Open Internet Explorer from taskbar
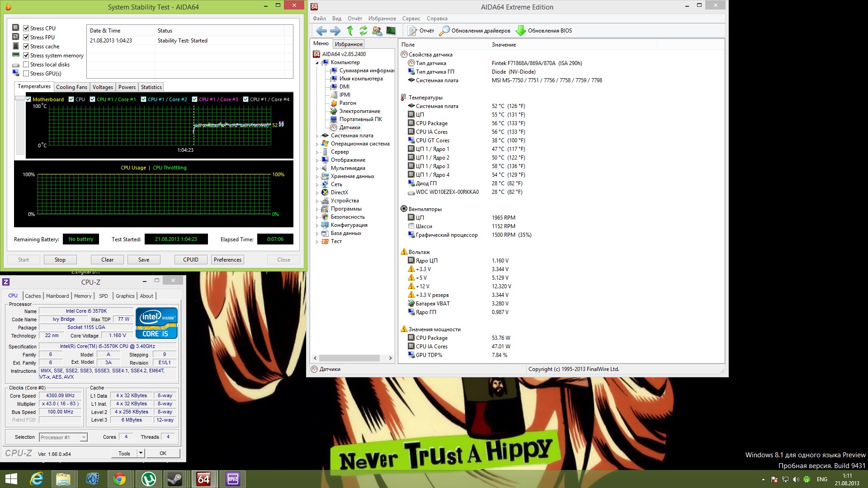Image resolution: width=868 pixels, height=488 pixels. click(x=36, y=479)
